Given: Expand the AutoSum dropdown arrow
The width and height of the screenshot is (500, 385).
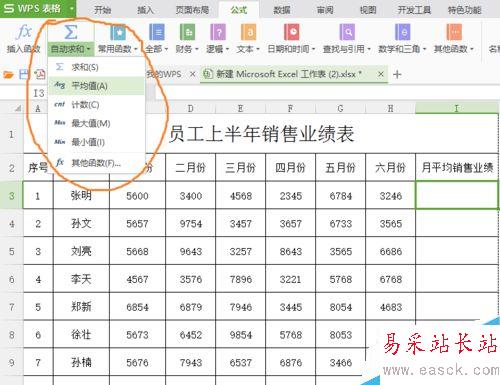Looking at the screenshot, I should tap(88, 49).
